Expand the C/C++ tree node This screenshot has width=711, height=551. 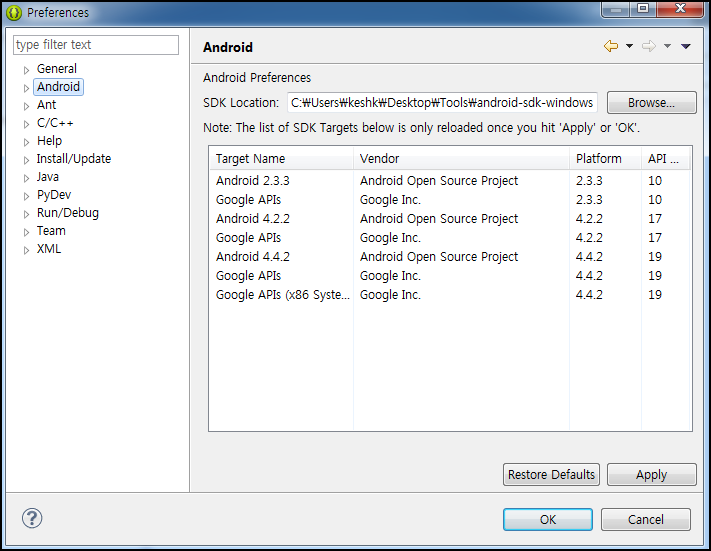(x=26, y=124)
